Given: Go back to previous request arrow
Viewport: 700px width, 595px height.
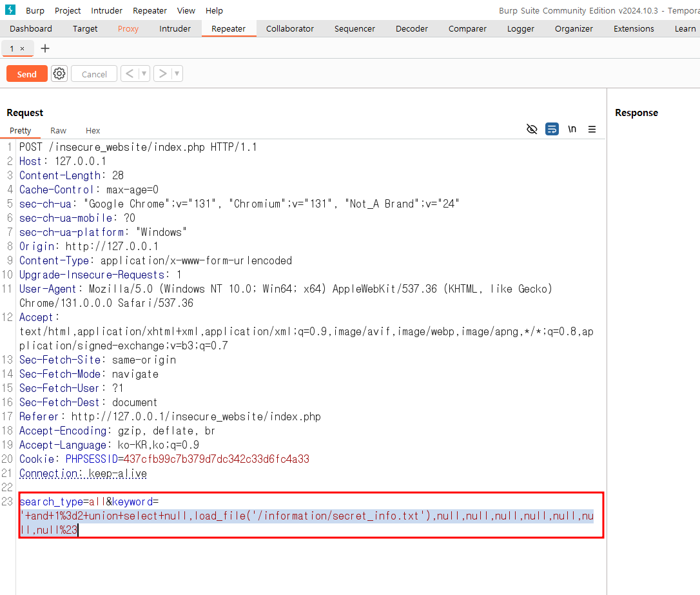Looking at the screenshot, I should [x=130, y=73].
